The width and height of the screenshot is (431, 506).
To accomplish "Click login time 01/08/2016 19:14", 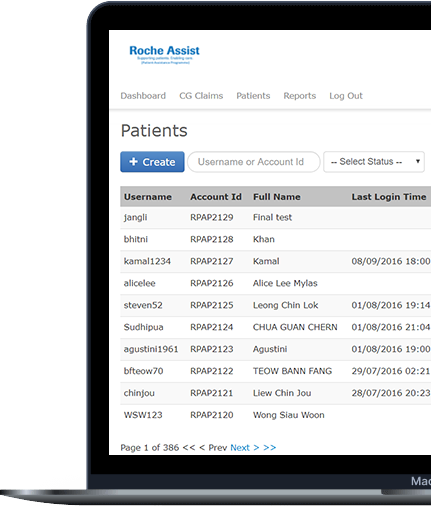I will (391, 305).
